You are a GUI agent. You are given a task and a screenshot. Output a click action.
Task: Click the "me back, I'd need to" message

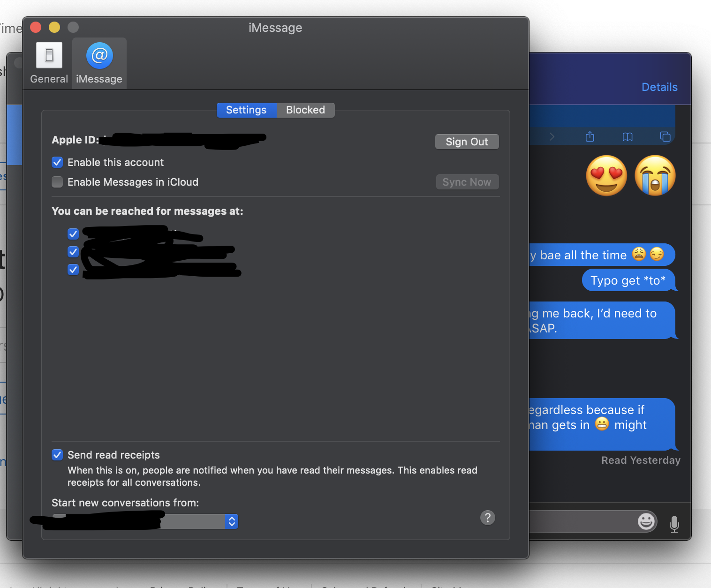(603, 320)
